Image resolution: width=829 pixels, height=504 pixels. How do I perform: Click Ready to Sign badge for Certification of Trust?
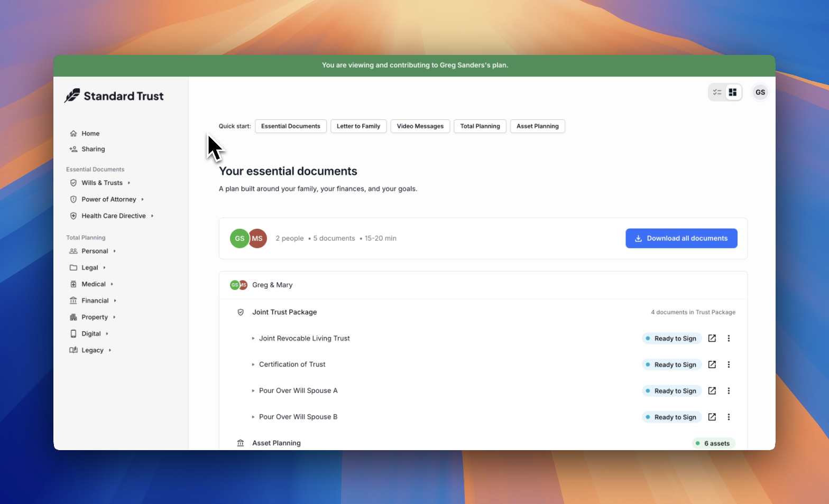[x=671, y=365]
